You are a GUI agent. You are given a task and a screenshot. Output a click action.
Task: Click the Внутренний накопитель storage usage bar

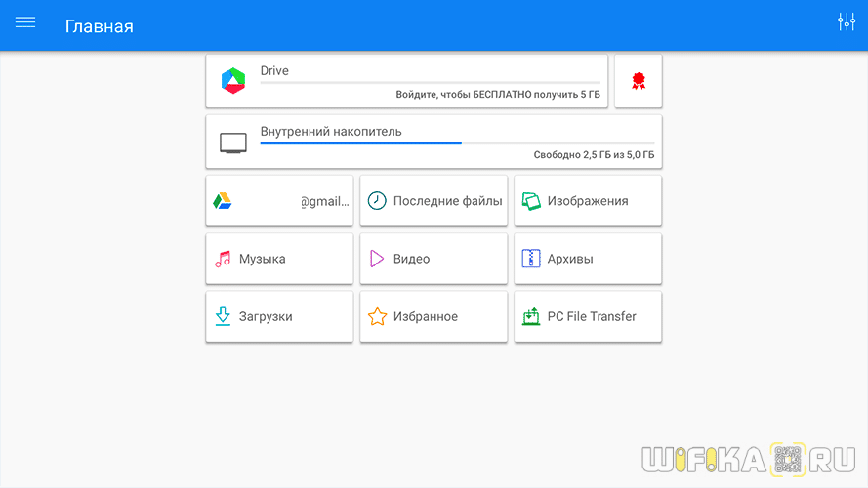[457, 142]
